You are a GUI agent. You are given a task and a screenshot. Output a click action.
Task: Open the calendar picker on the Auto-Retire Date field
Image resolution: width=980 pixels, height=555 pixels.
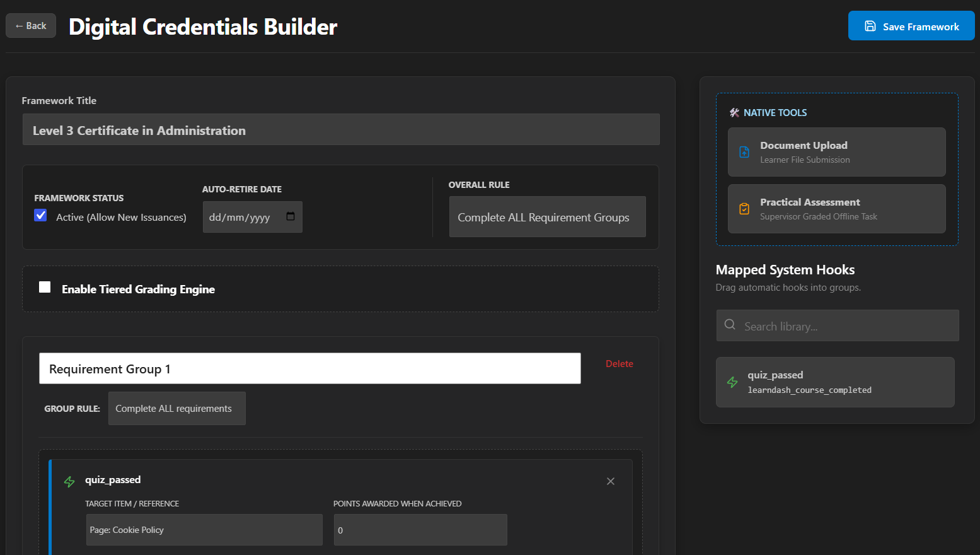(x=291, y=216)
